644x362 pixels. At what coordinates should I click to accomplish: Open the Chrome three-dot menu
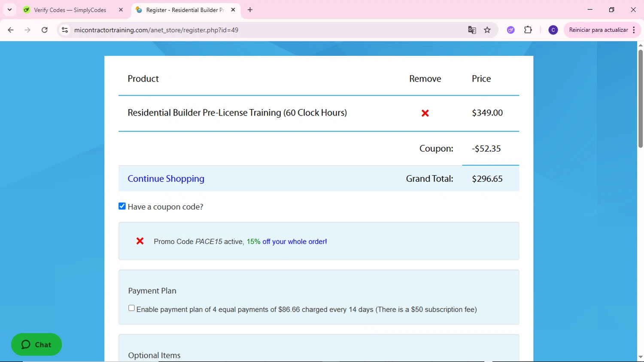tap(634, 30)
